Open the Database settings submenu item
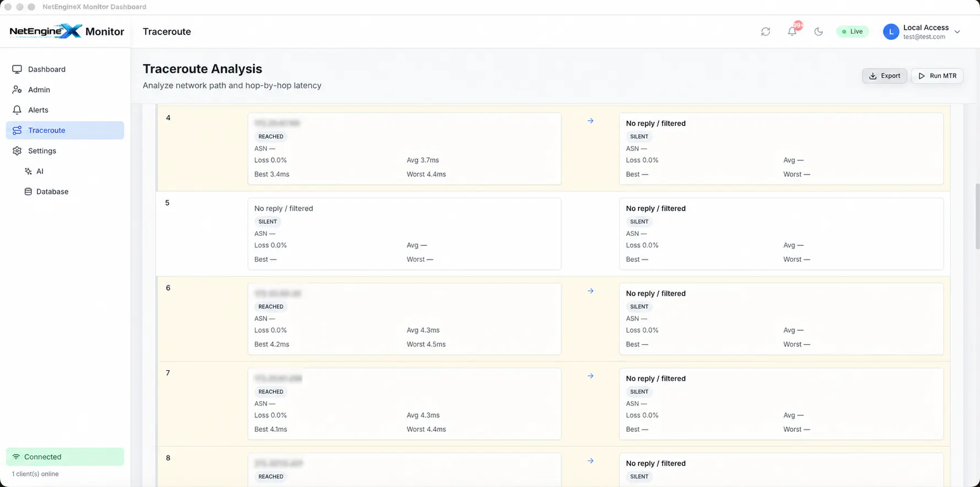 72,192
